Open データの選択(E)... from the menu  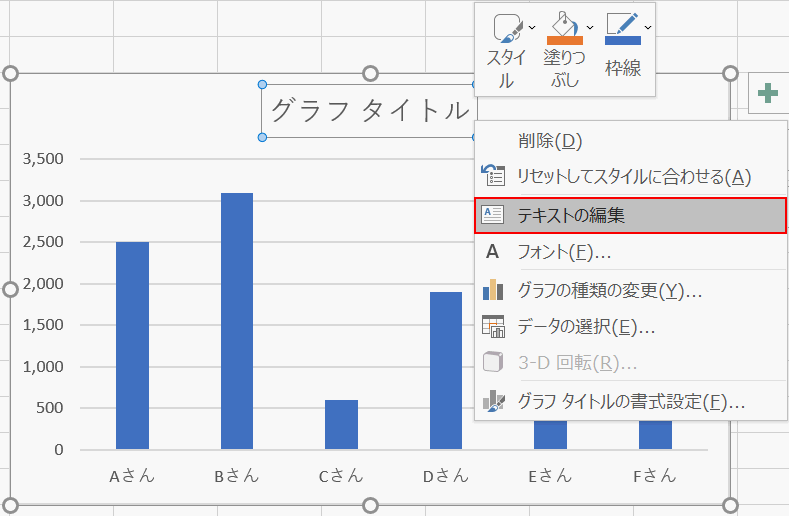(x=630, y=327)
